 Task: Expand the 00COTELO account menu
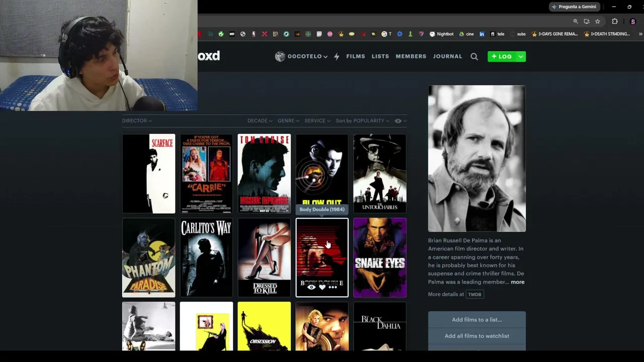coord(308,56)
